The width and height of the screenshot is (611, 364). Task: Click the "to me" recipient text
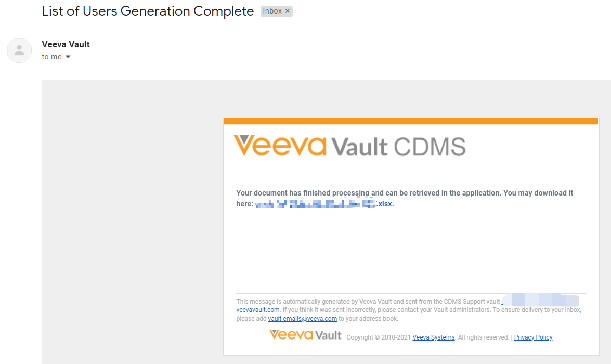(52, 57)
